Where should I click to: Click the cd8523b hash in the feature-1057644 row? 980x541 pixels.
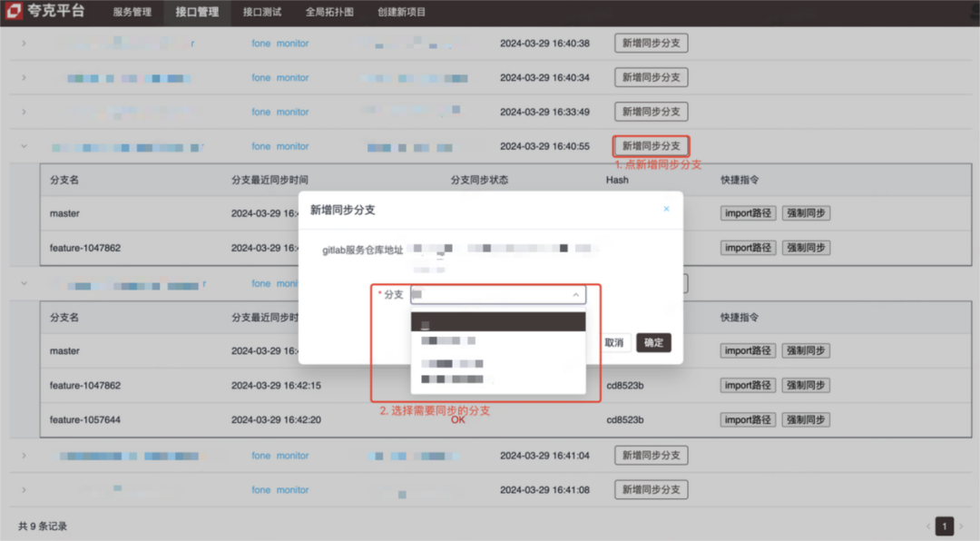tap(625, 419)
